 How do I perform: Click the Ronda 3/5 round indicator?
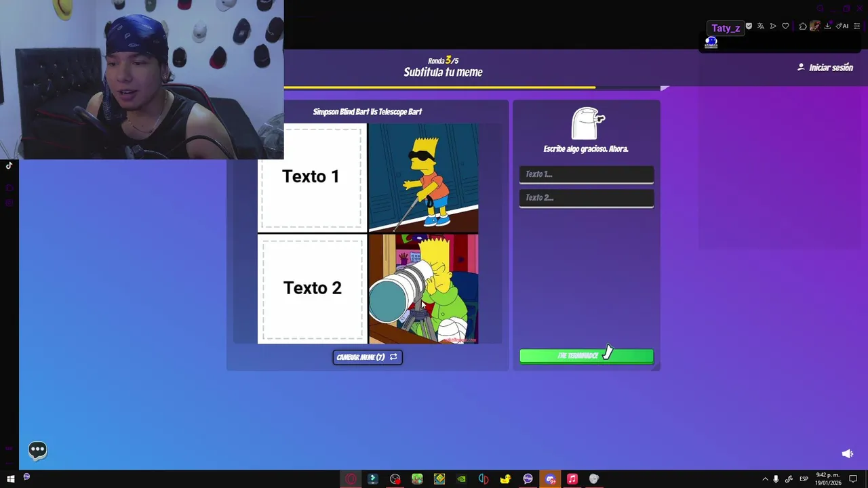point(443,60)
